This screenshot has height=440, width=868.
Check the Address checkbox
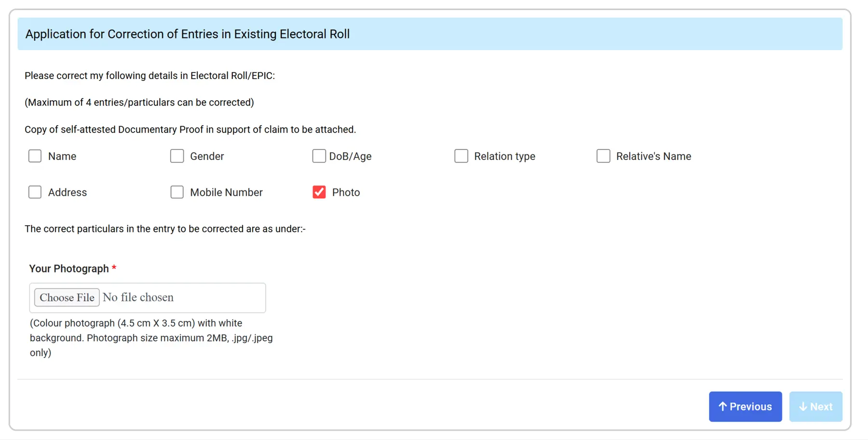[35, 192]
